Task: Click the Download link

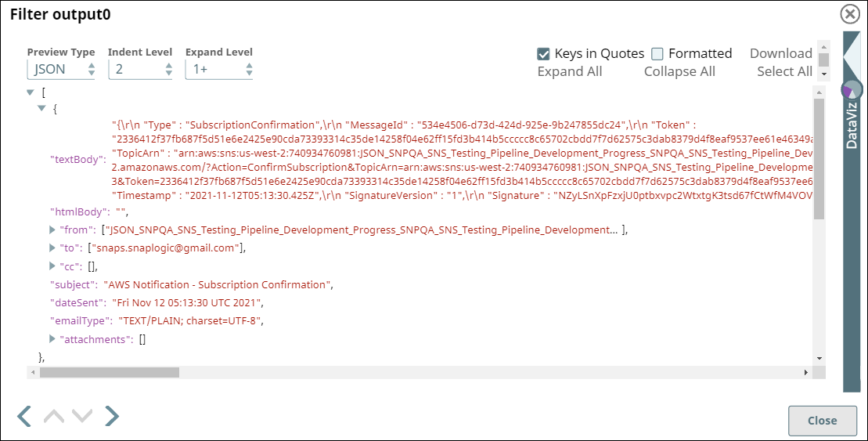Action: 780,53
